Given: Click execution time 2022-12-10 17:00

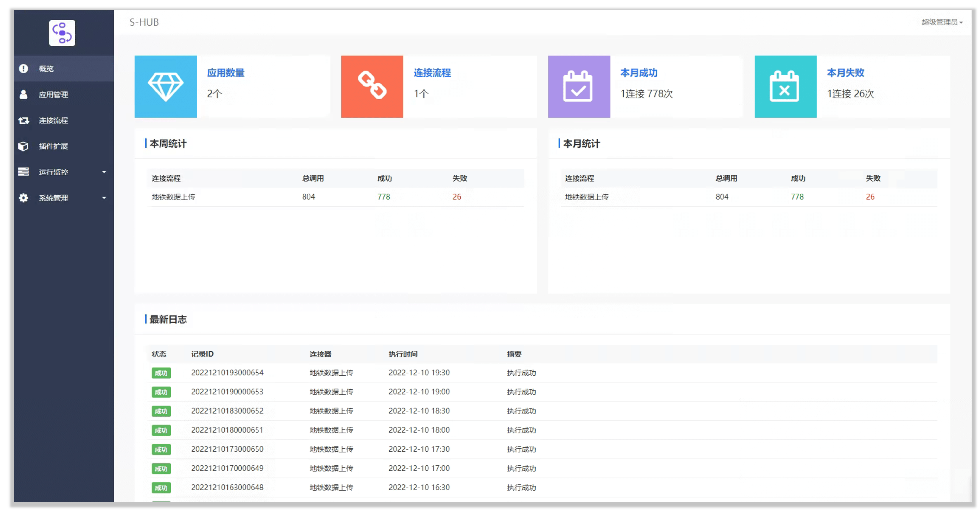Looking at the screenshot, I should [419, 468].
